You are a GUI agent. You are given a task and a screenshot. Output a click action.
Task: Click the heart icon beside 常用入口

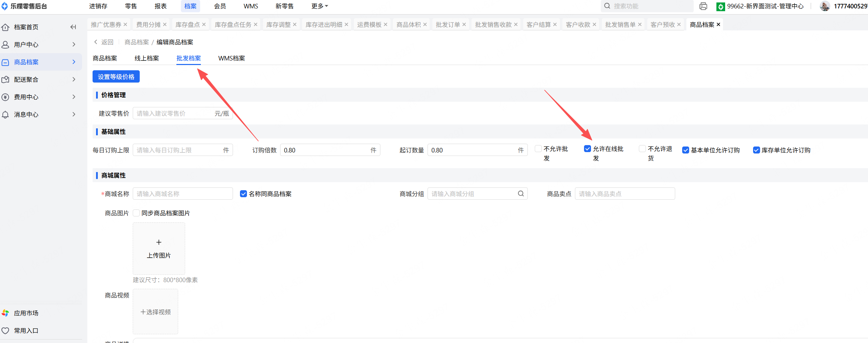pos(5,330)
